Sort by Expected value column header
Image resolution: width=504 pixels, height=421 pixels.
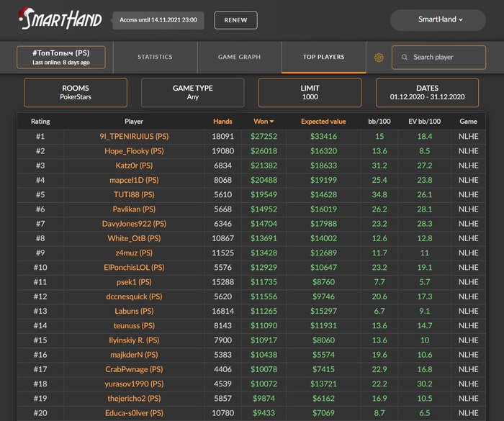323,122
